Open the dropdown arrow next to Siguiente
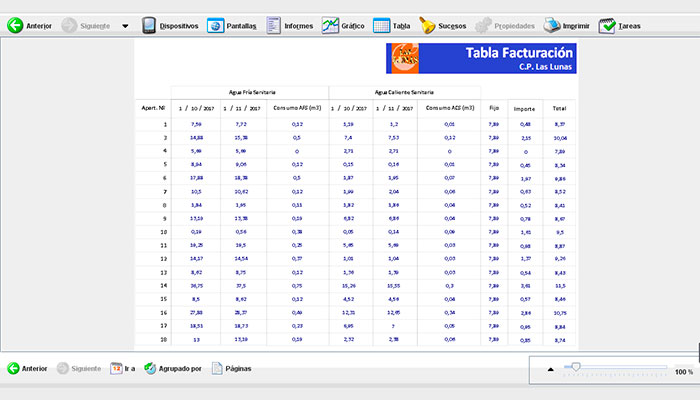This screenshot has height=400, width=700. tap(125, 26)
